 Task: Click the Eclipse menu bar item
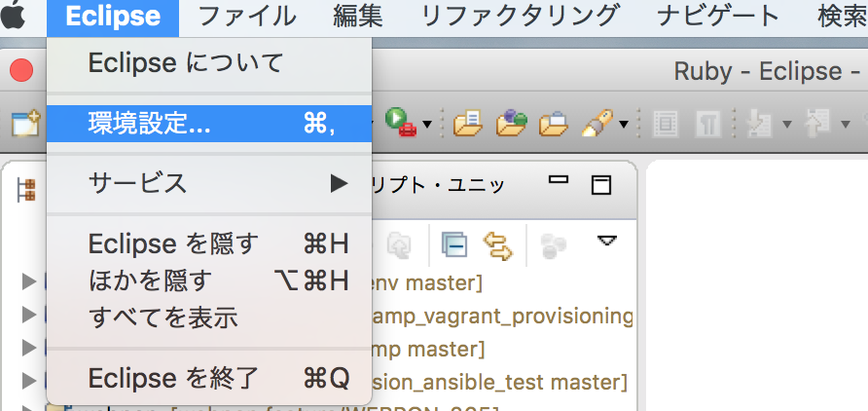(113, 17)
